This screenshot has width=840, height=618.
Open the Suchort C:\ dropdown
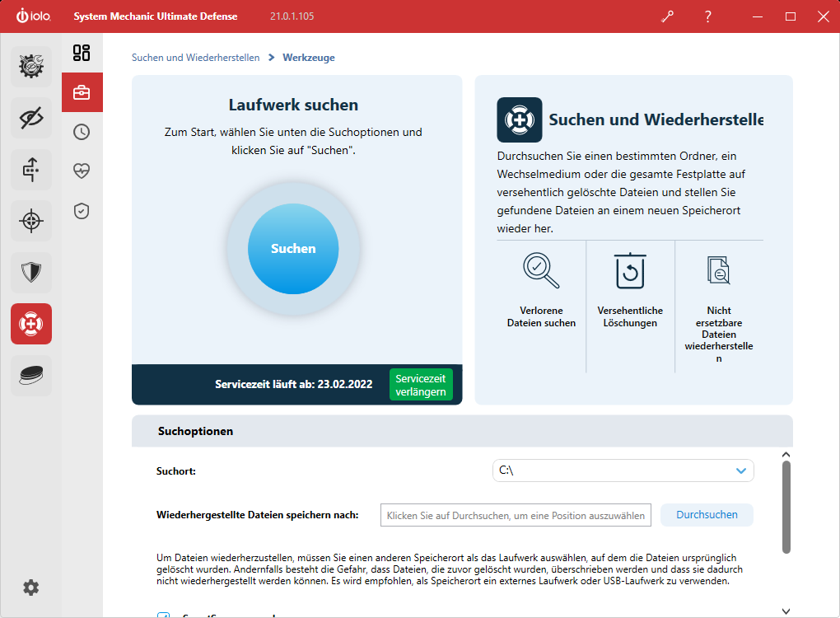point(623,471)
